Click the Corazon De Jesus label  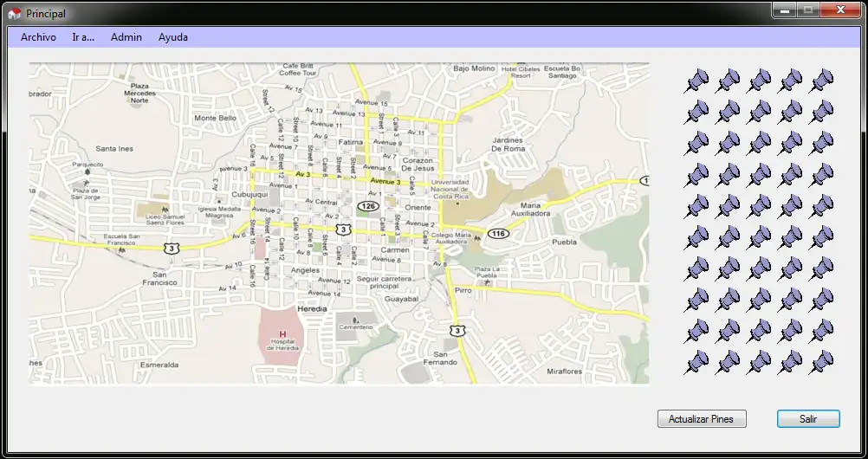coord(418,165)
